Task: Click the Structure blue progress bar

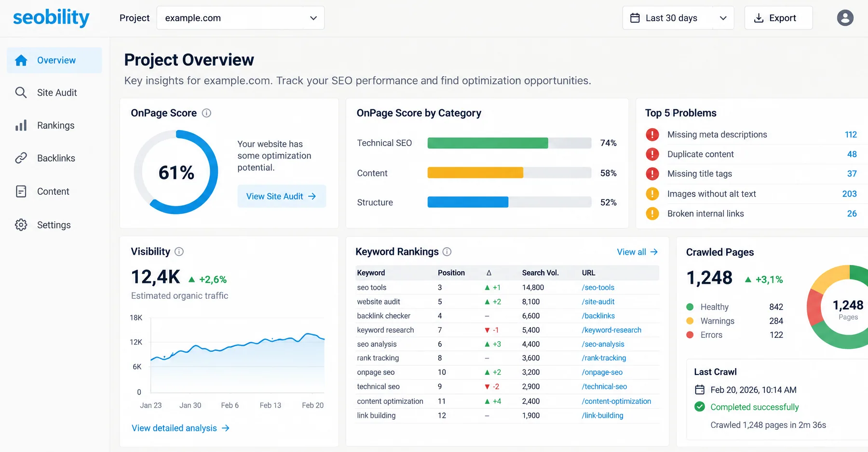Action: (468, 202)
